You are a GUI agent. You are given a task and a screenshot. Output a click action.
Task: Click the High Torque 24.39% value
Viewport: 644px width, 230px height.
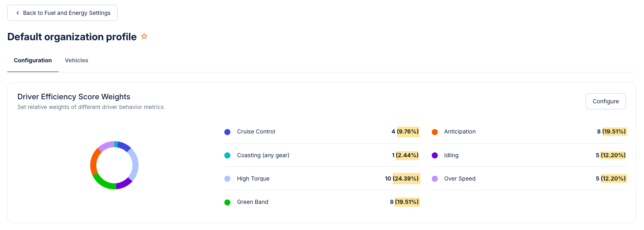click(x=406, y=179)
